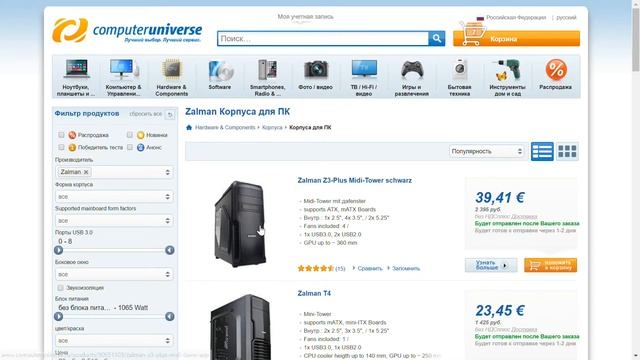Focus the Поиск search field

click(323, 38)
